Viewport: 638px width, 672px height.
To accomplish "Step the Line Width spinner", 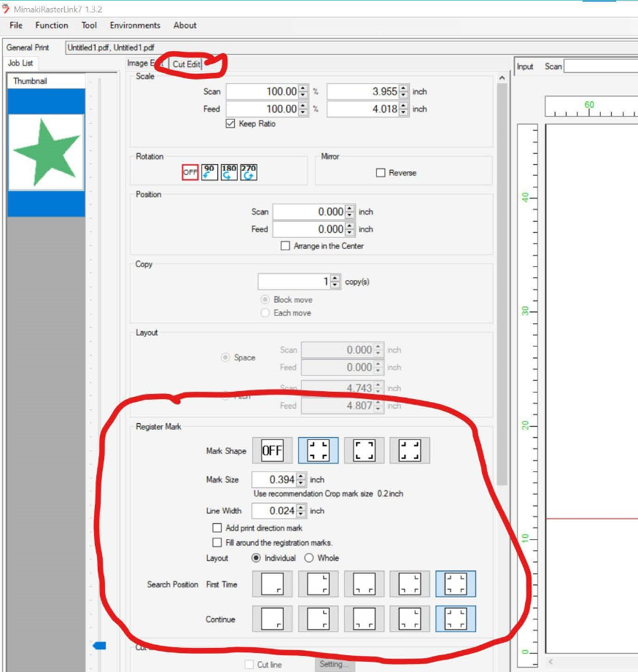I will point(301,511).
